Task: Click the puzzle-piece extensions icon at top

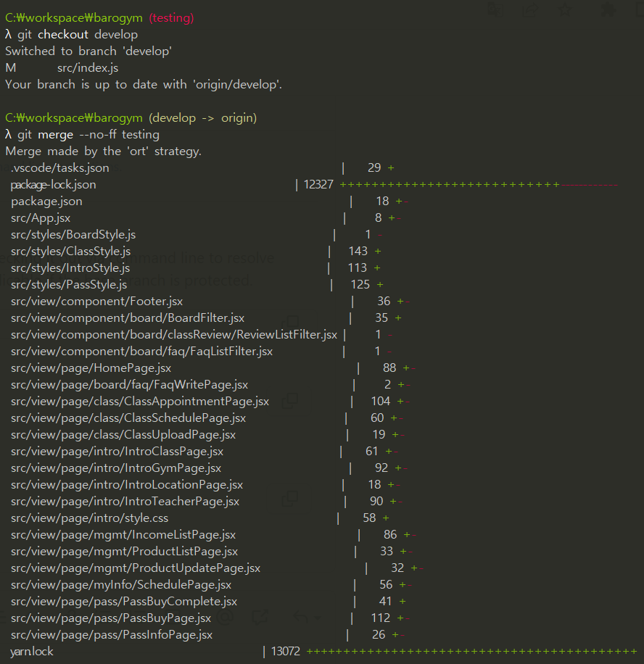Action: click(608, 9)
